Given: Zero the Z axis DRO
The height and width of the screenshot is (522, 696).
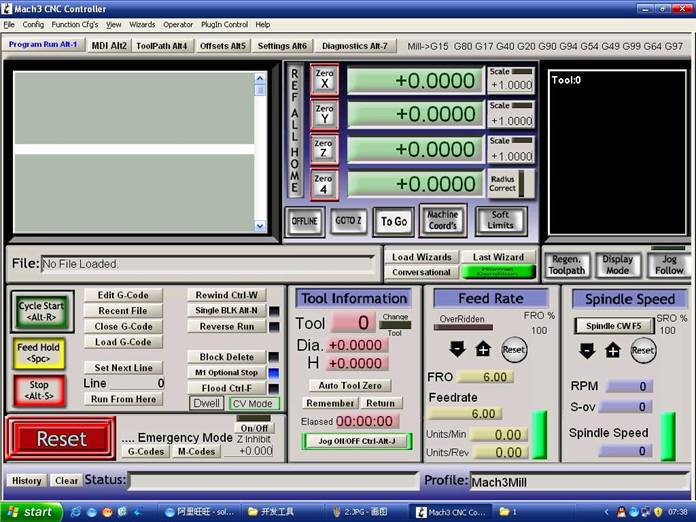Looking at the screenshot, I should pos(324,149).
